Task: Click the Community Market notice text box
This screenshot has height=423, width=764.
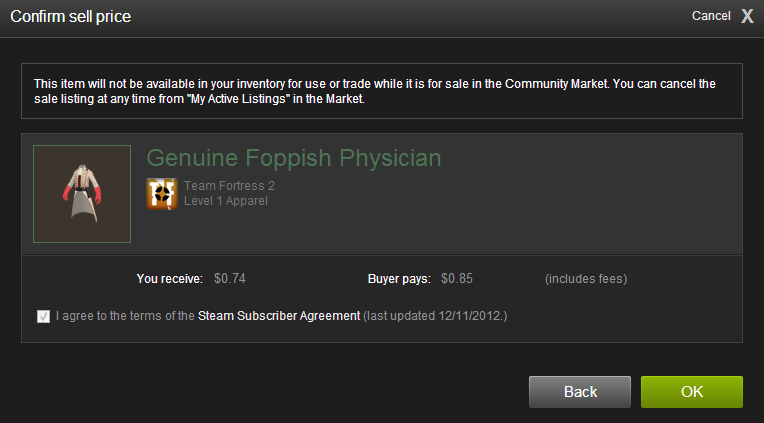Action: point(381,92)
